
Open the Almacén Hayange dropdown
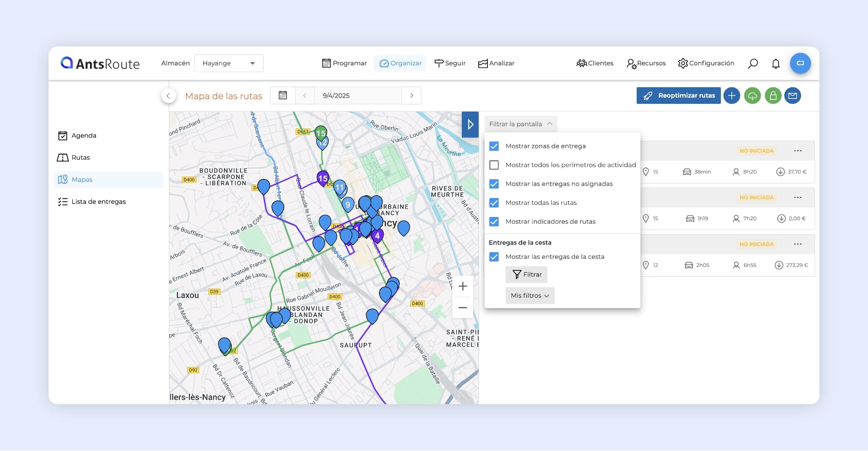tap(229, 63)
